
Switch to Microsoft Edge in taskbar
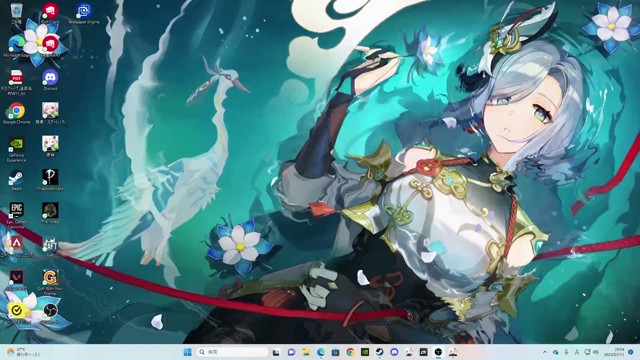coord(321,352)
